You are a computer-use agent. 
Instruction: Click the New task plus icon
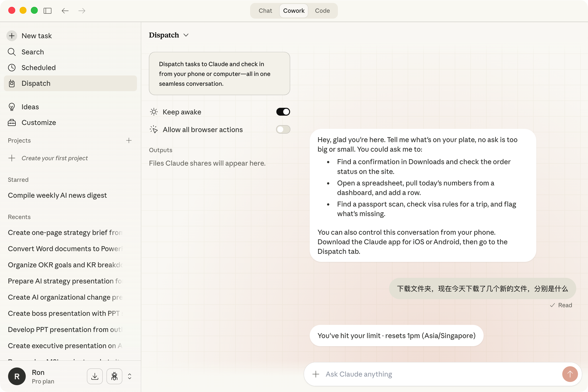point(12,36)
